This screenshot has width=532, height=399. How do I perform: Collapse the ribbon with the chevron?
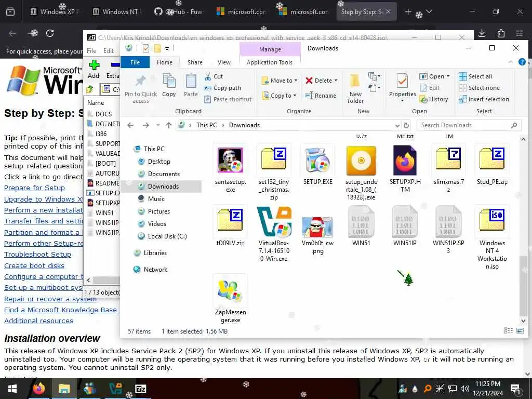coord(511,62)
